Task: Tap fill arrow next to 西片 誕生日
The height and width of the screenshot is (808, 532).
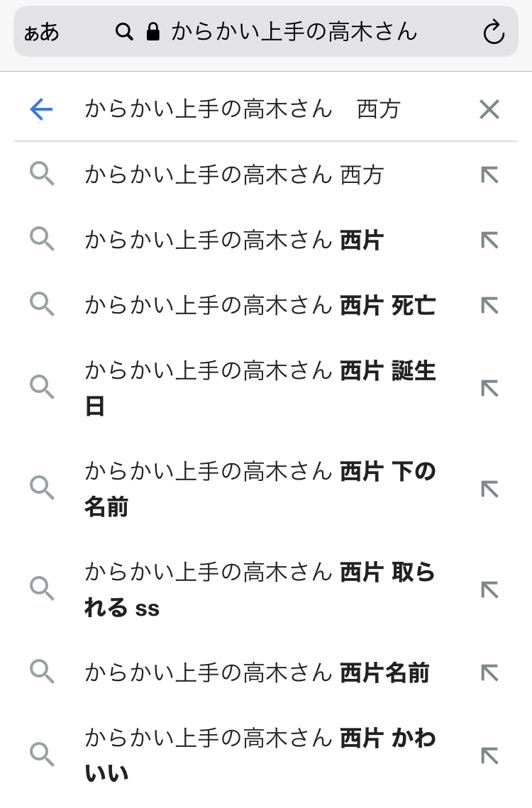Action: (x=489, y=388)
